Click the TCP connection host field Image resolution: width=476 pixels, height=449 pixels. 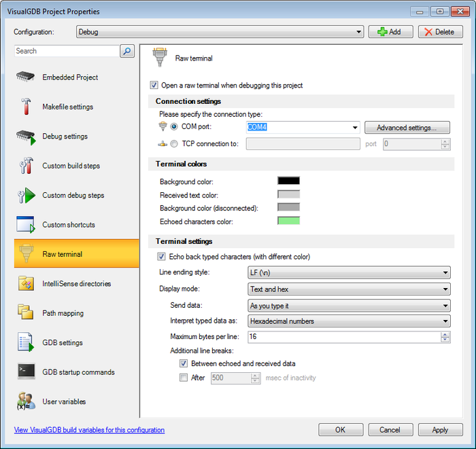pyautogui.click(x=303, y=144)
